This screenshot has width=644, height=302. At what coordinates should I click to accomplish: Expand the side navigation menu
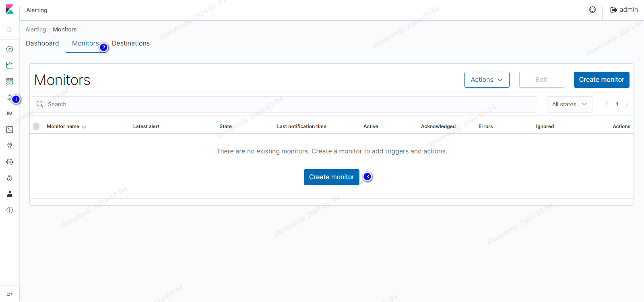pyautogui.click(x=10, y=294)
